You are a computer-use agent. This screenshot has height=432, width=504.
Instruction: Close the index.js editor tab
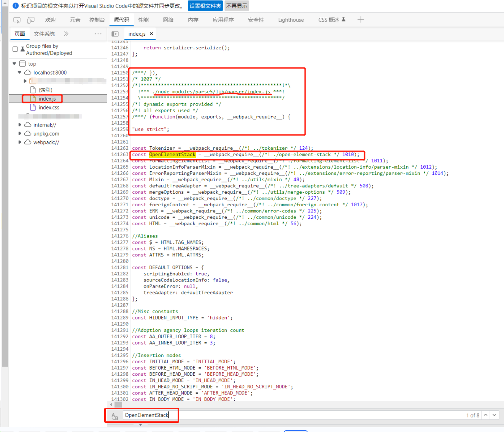(x=151, y=33)
